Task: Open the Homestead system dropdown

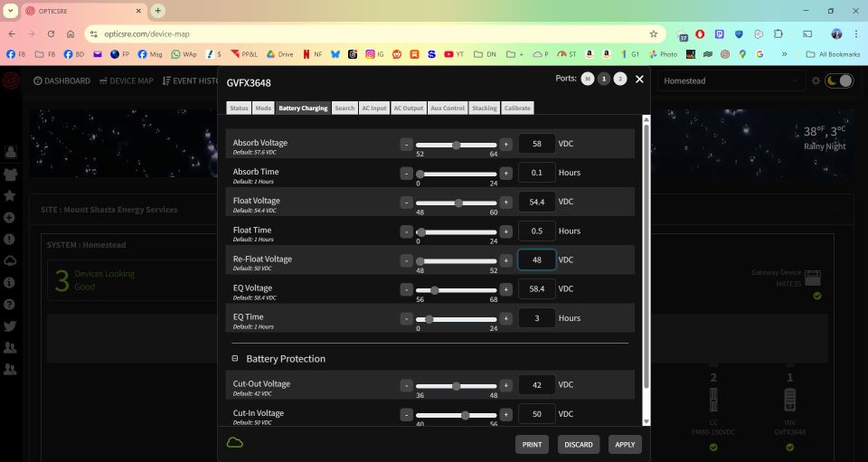Action: pos(731,80)
